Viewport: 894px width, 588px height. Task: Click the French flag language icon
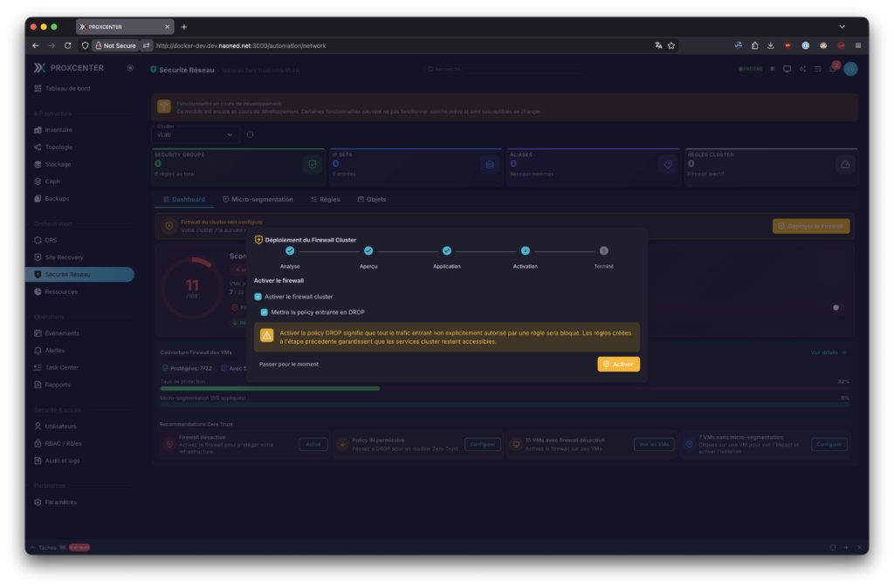772,69
